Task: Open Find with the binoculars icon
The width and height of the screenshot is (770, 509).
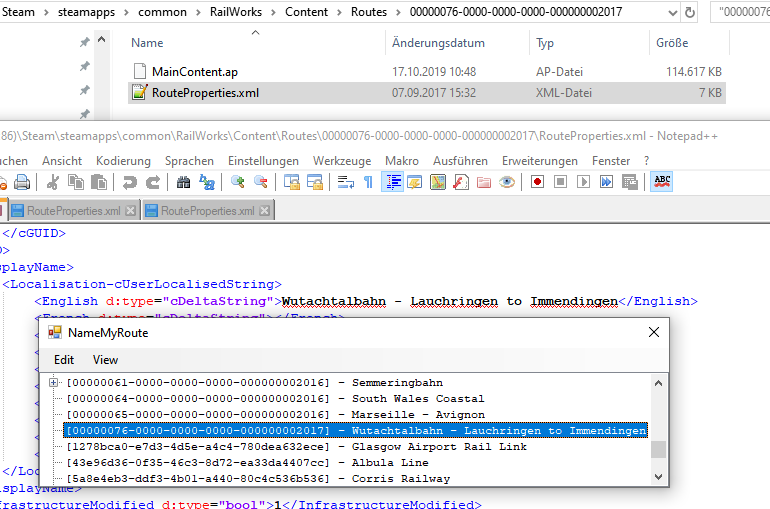Action: coord(184,182)
